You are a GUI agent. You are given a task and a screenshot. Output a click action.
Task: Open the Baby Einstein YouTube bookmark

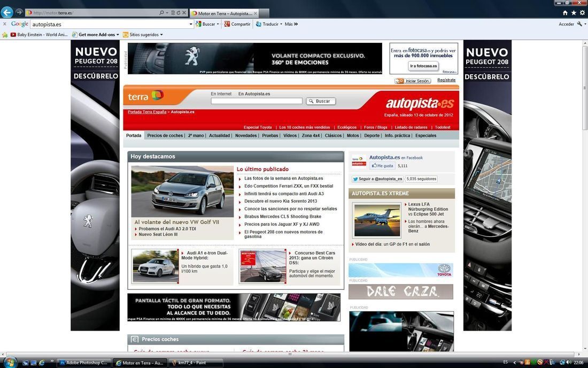tap(39, 35)
